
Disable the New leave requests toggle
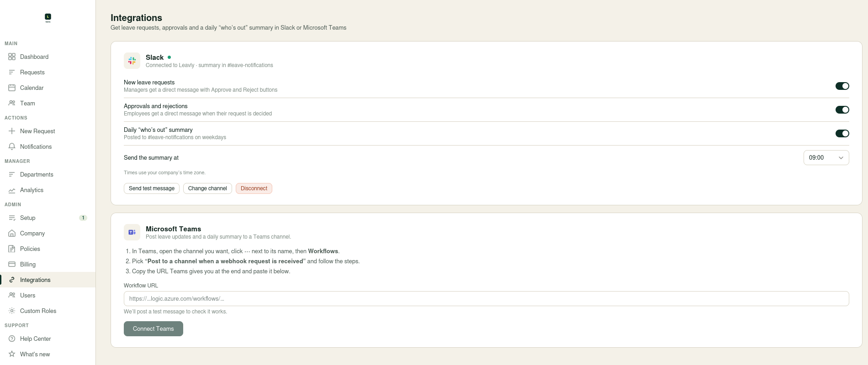tap(842, 86)
